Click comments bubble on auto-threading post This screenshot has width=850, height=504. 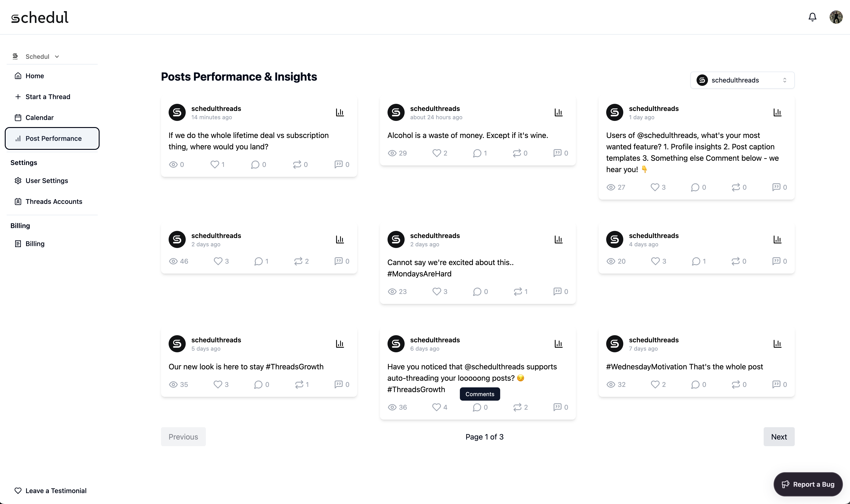click(477, 407)
